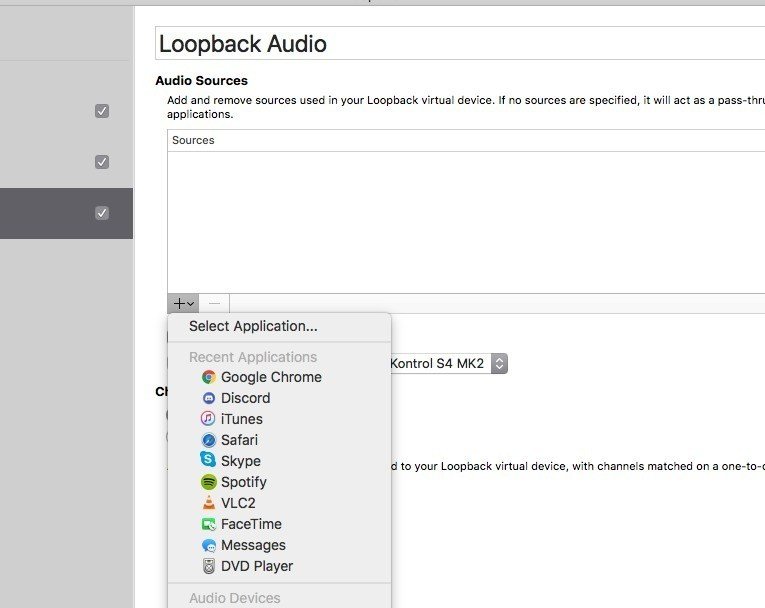Click the Sources column header
Image resolution: width=765 pixels, height=608 pixels.
tap(466, 141)
